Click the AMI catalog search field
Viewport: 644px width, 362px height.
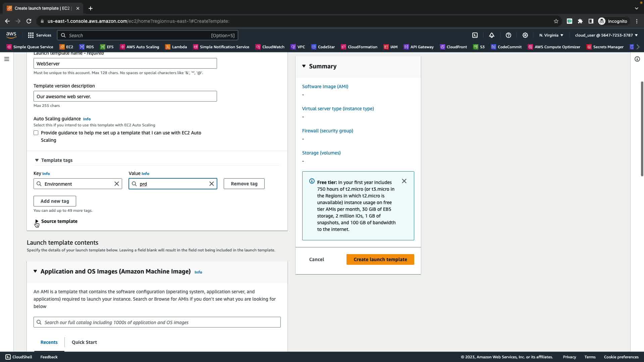pos(157,322)
